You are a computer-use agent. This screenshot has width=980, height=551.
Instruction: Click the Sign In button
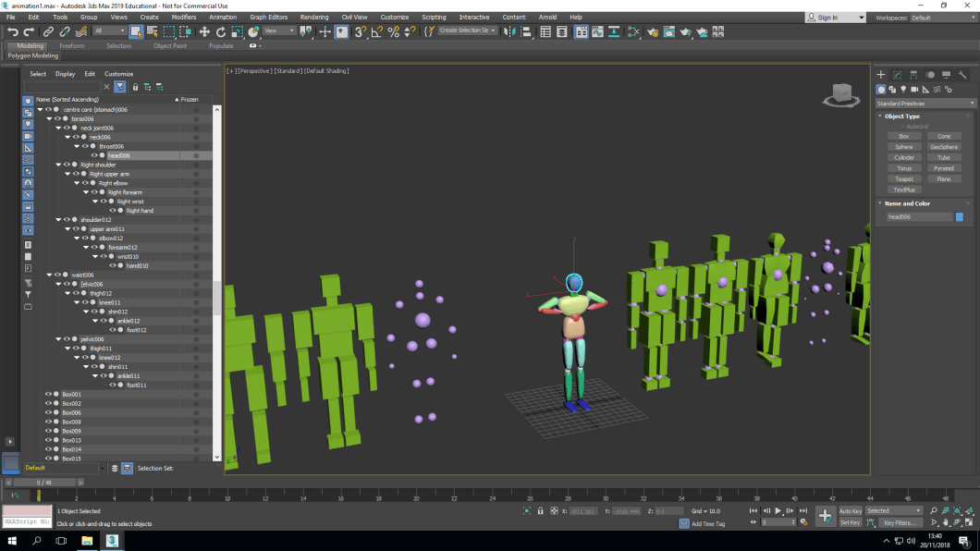pos(836,18)
